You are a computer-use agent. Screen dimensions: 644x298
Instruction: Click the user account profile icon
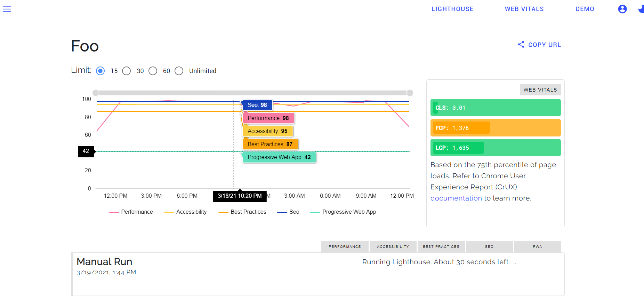point(622,9)
